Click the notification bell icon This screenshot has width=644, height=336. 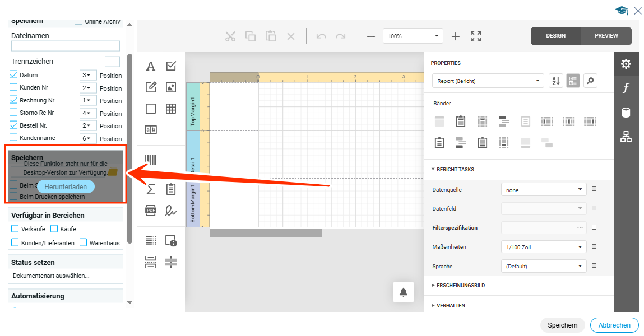[404, 292]
